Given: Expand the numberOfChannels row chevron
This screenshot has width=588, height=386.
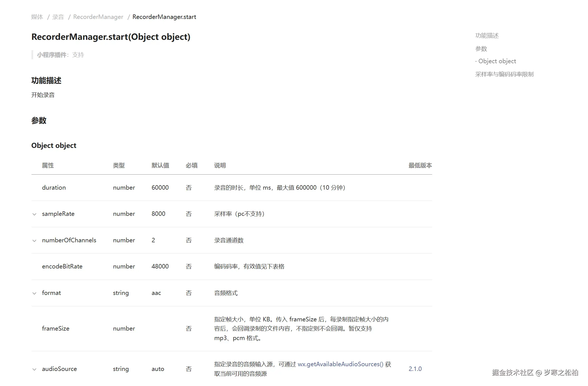Looking at the screenshot, I should [35, 241].
